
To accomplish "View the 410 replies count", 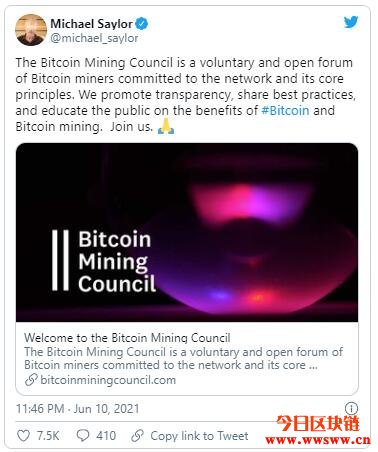I will point(106,436).
